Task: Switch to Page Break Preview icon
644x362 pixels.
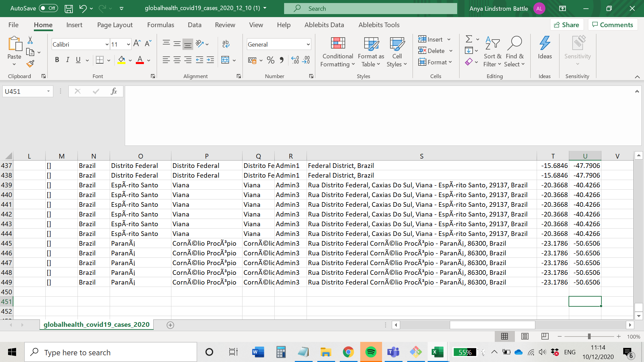Action: (x=545, y=336)
